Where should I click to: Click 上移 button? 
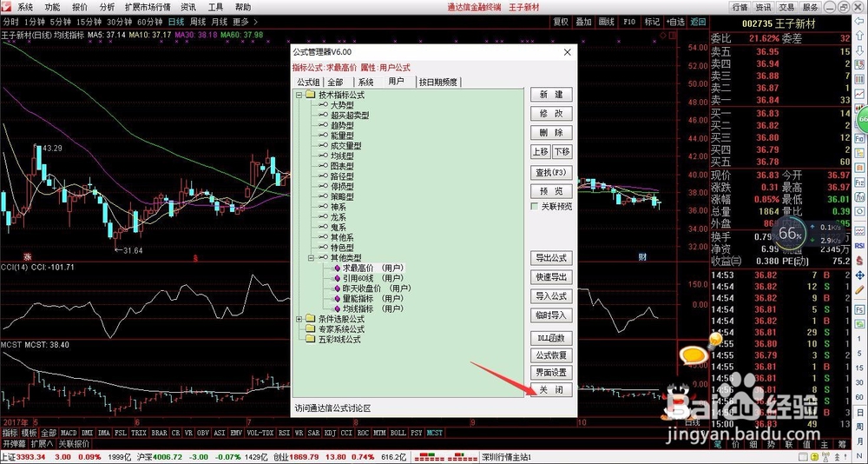[x=540, y=151]
